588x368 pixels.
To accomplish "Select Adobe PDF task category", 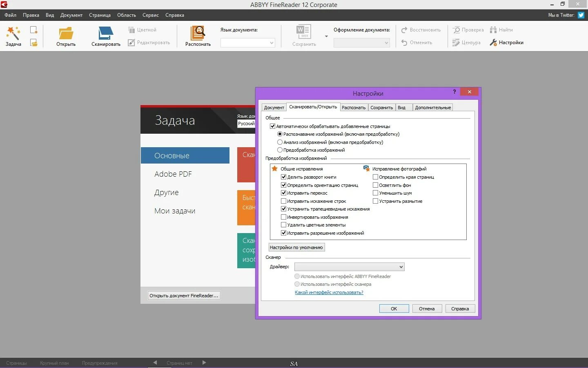I will [x=173, y=174].
